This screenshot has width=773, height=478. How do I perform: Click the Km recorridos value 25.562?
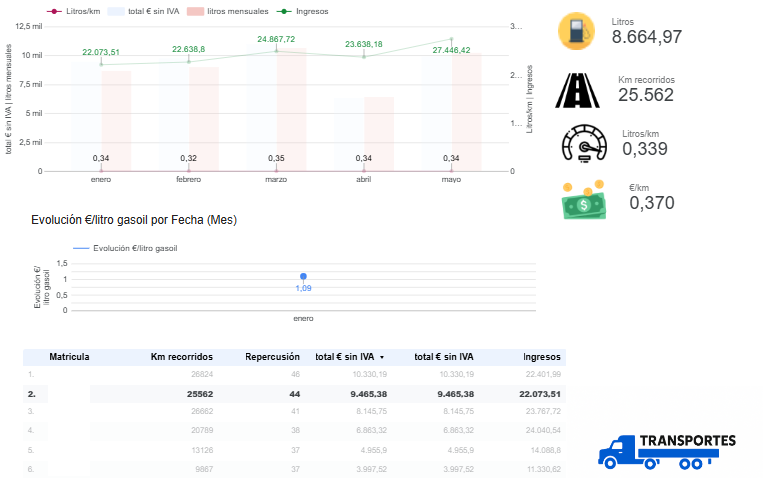point(646,95)
